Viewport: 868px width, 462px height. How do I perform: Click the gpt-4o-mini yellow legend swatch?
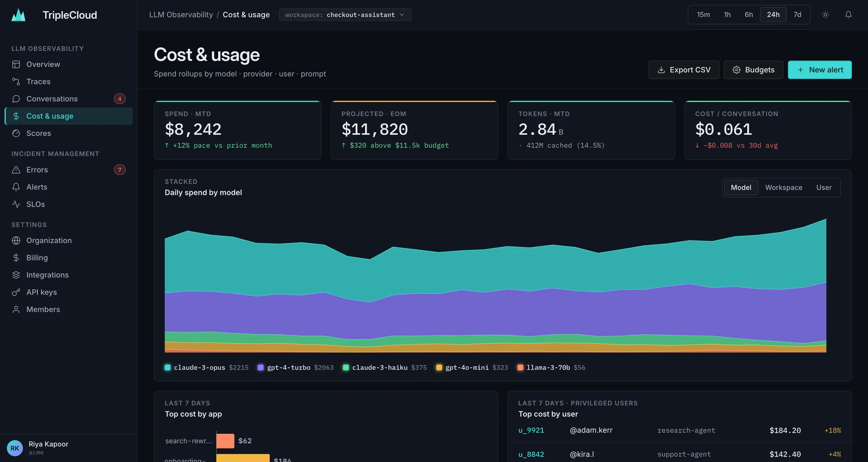[x=439, y=367]
